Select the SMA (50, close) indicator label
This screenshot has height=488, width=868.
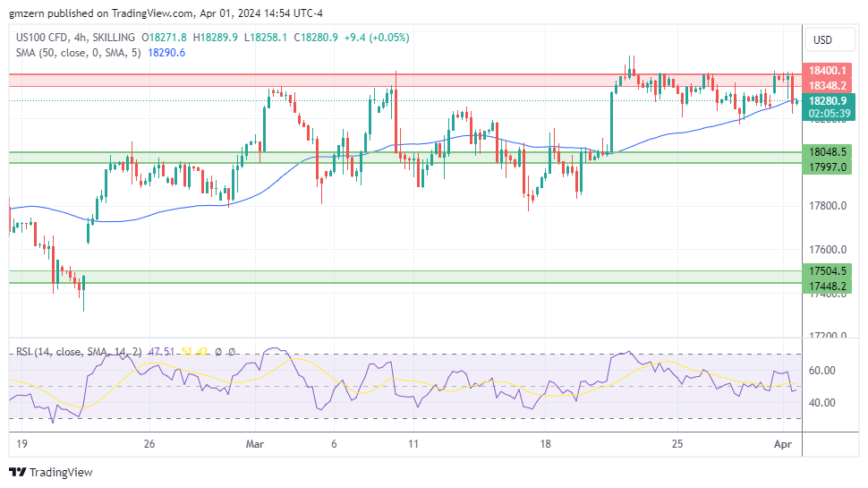pyautogui.click(x=81, y=53)
